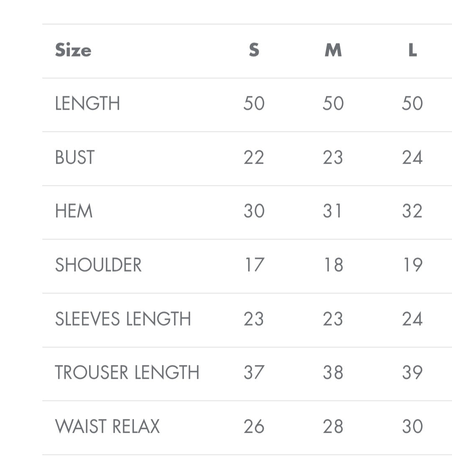Select the hem value for size M
Image resolution: width=452 pixels, height=476 pixels.
333,211
